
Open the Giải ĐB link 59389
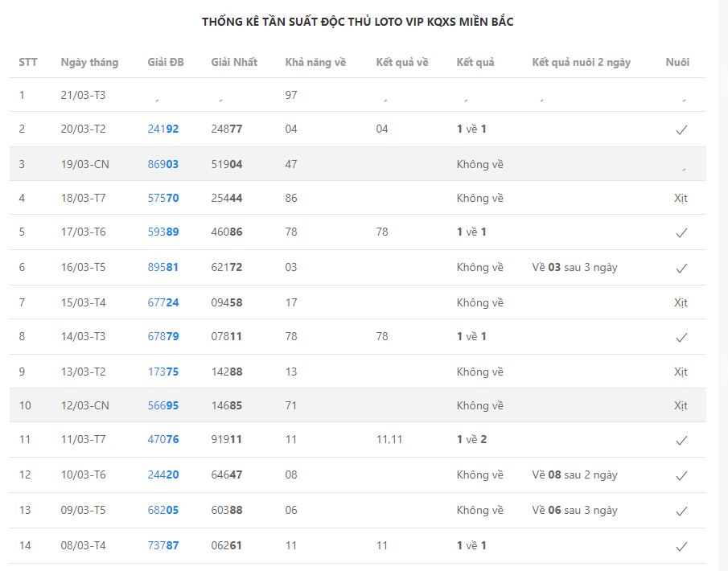163,232
